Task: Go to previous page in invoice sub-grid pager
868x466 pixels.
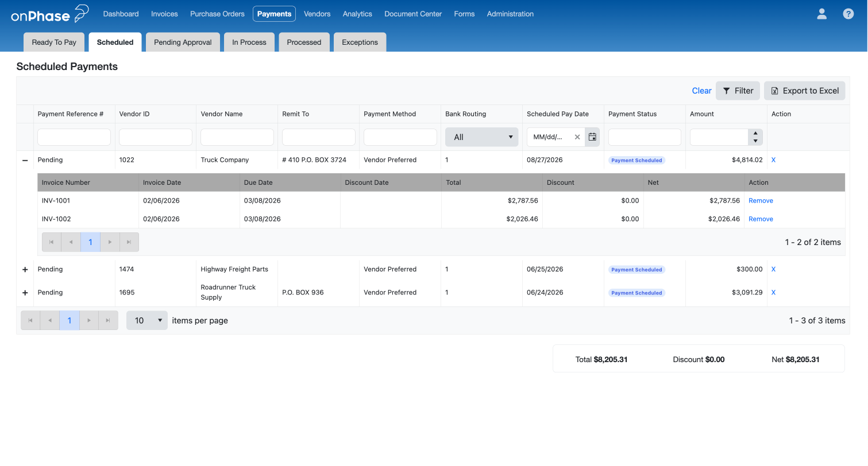Action: click(71, 242)
